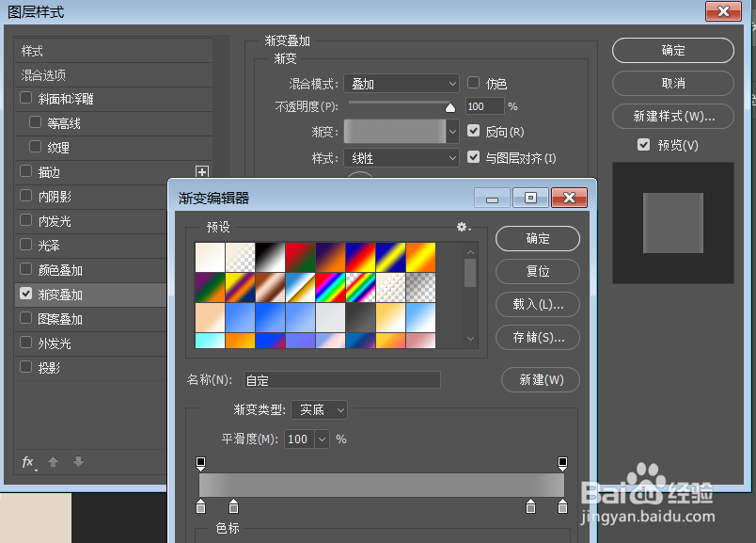Viewport: 756px width, 543px height.
Task: Open 混合选项 blending options item
Action: point(114,75)
